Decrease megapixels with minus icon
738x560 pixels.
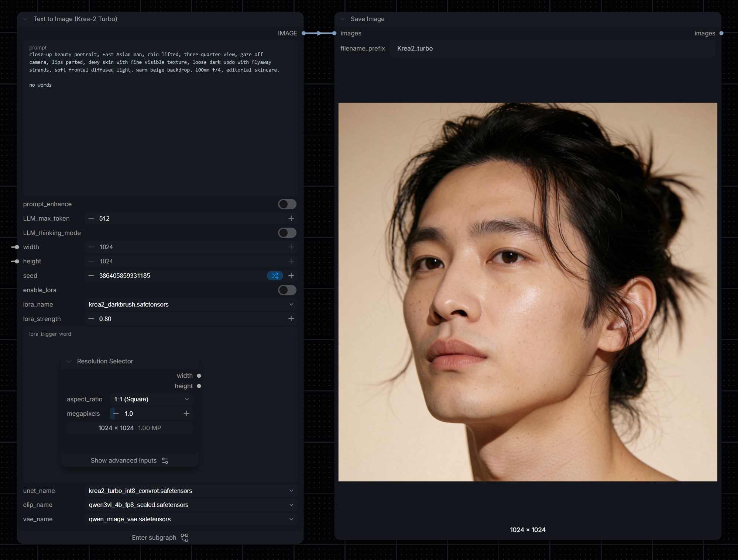coord(116,414)
